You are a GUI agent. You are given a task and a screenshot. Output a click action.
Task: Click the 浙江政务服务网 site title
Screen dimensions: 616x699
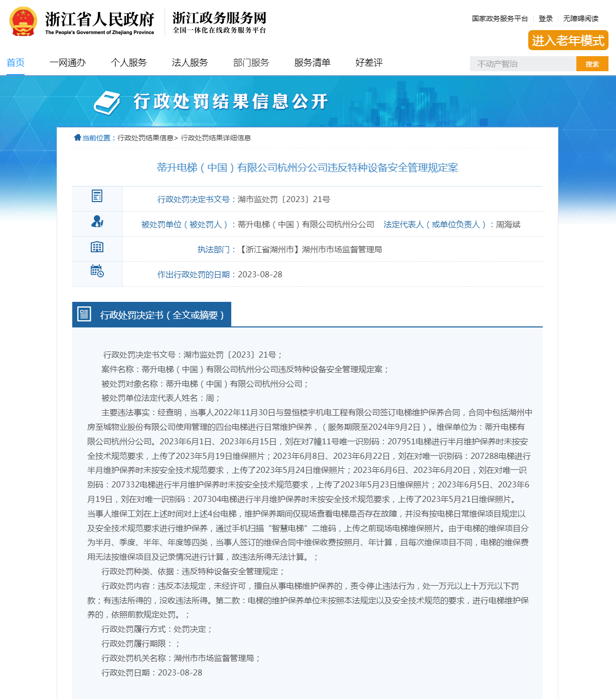tap(220, 18)
